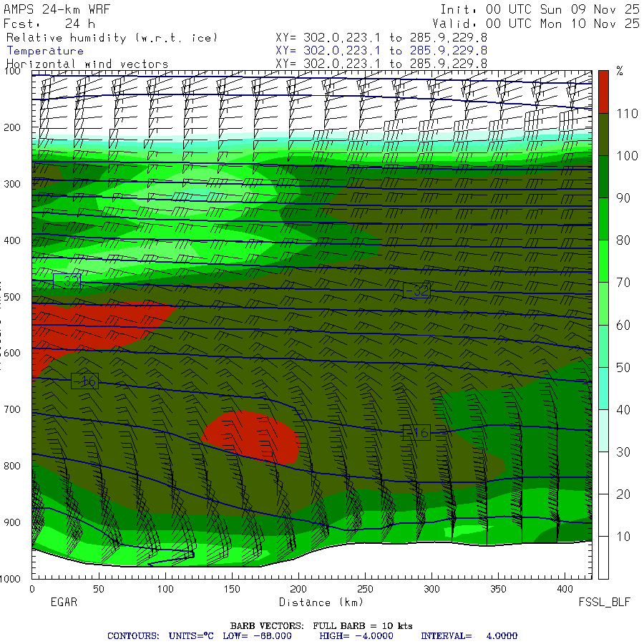Click the 'Distance (km)' axis title
This screenshot has height=644, width=644.
click(321, 602)
